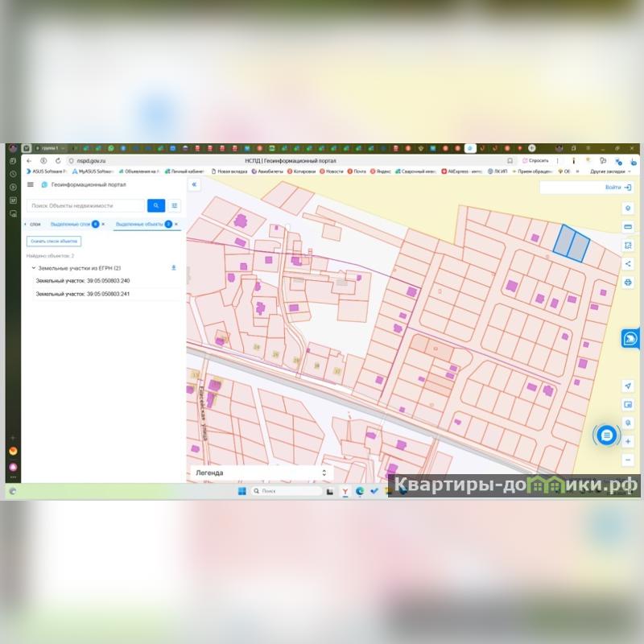The height and width of the screenshot is (644, 644).
Task: Open the hamburger menu beside Геоинформационный портал
Action: pyautogui.click(x=31, y=184)
